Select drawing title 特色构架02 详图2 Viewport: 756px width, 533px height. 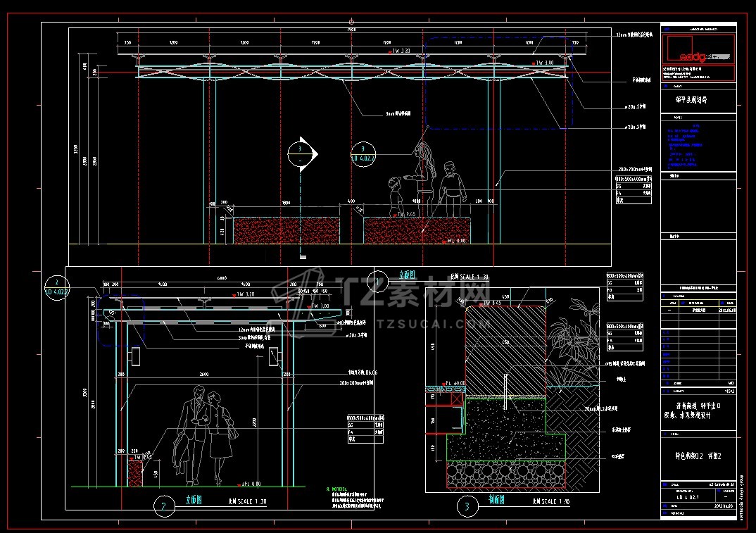pos(698,456)
